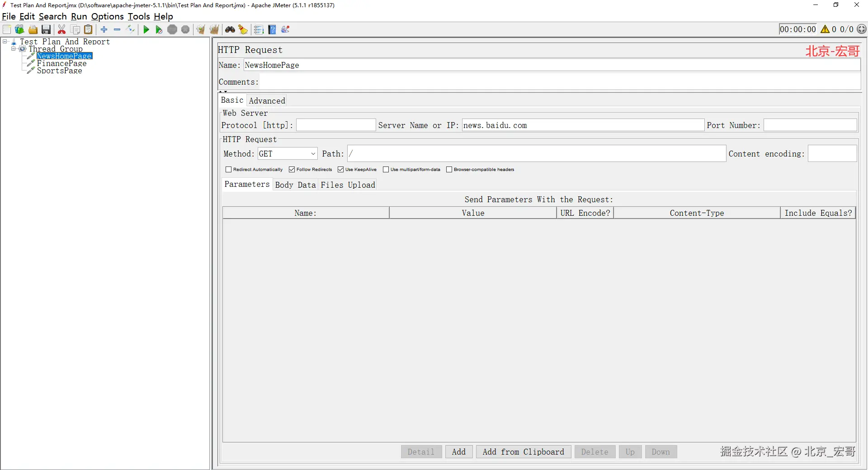This screenshot has width=868, height=470.
Task: Click the New test plan icon
Action: (7, 29)
